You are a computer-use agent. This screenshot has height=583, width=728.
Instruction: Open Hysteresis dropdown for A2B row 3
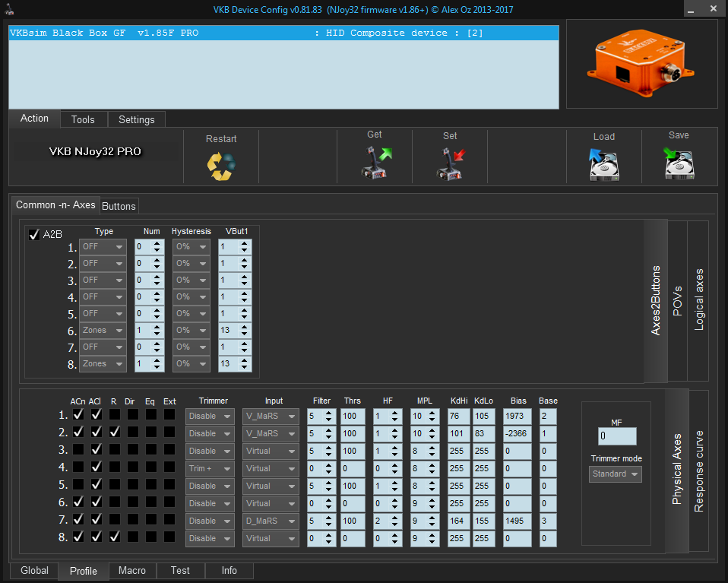(x=191, y=280)
